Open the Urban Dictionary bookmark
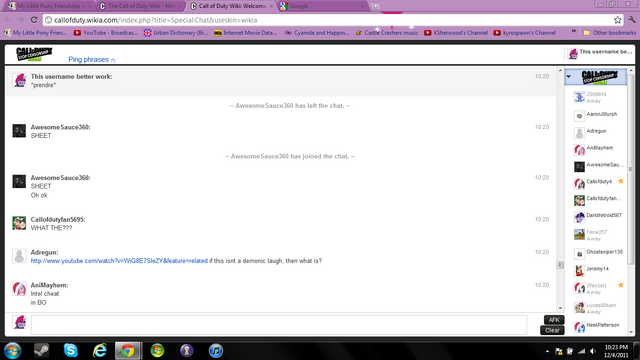 [x=176, y=33]
